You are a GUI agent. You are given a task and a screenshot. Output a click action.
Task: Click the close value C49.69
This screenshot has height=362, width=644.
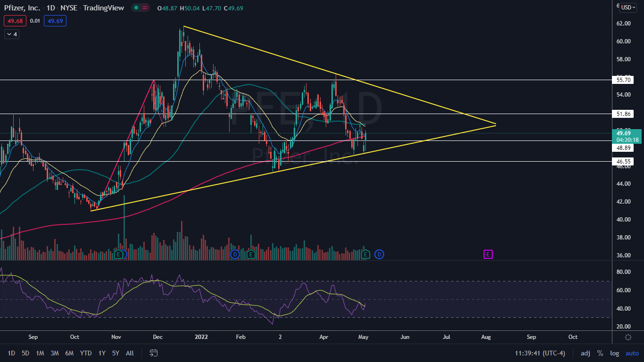(233, 8)
